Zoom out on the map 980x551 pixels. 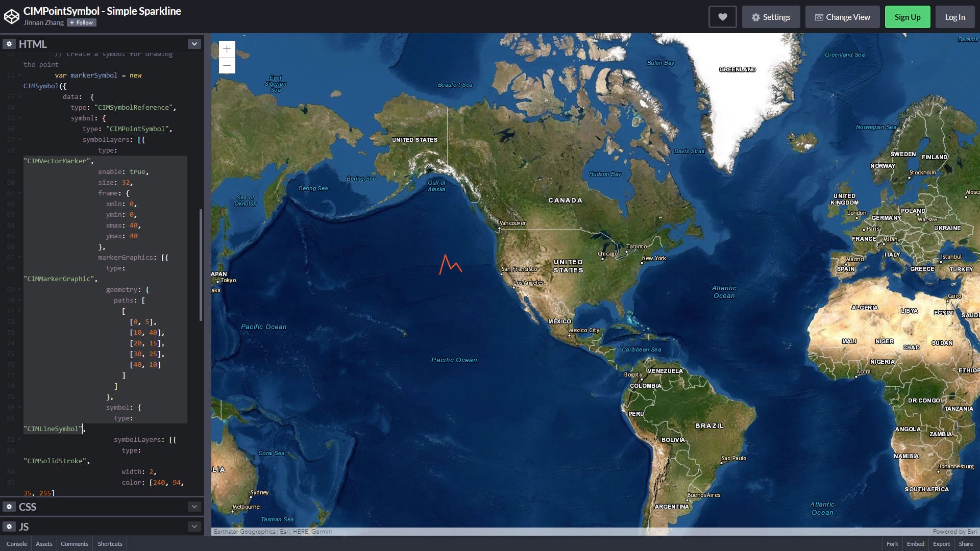227,65
